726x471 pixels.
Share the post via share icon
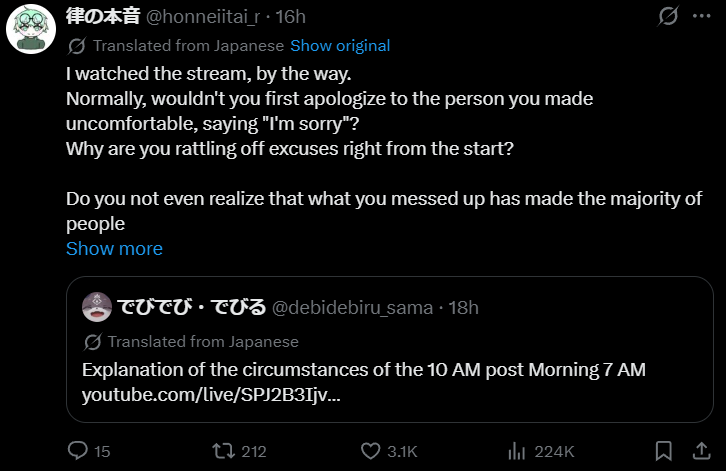pyautogui.click(x=700, y=451)
